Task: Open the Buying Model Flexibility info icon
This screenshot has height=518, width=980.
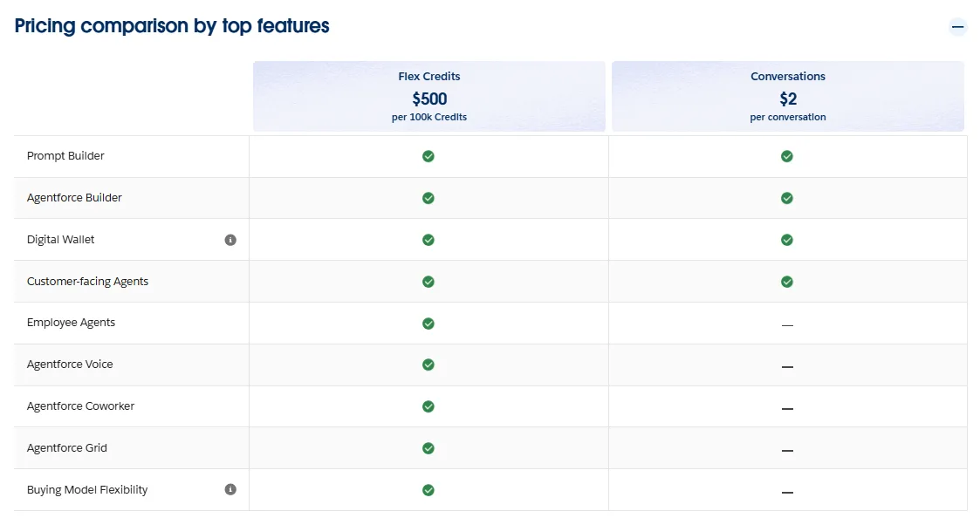Action: [230, 489]
